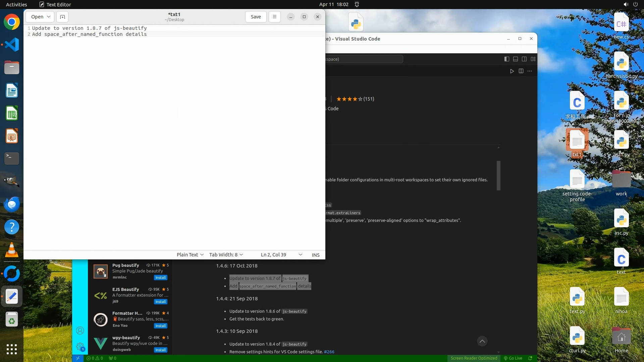
Task: Toggle the secondary side bar layout icon
Action: [x=524, y=59]
